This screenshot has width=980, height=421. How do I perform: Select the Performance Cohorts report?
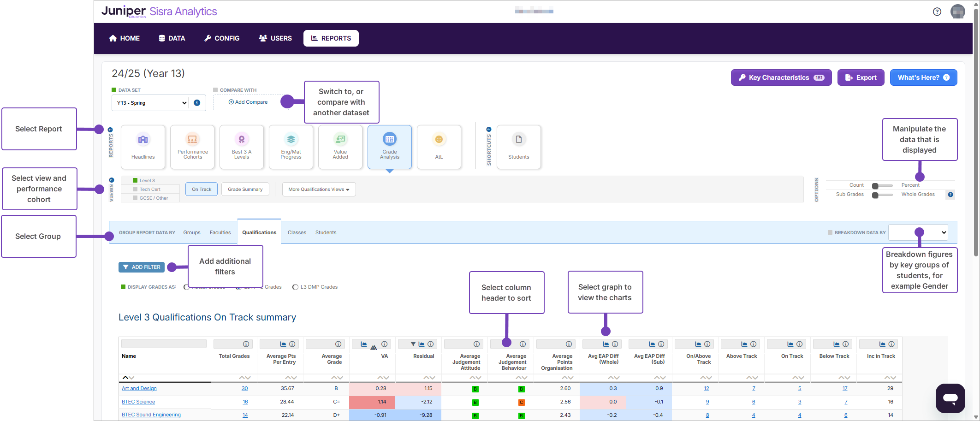coord(192,147)
